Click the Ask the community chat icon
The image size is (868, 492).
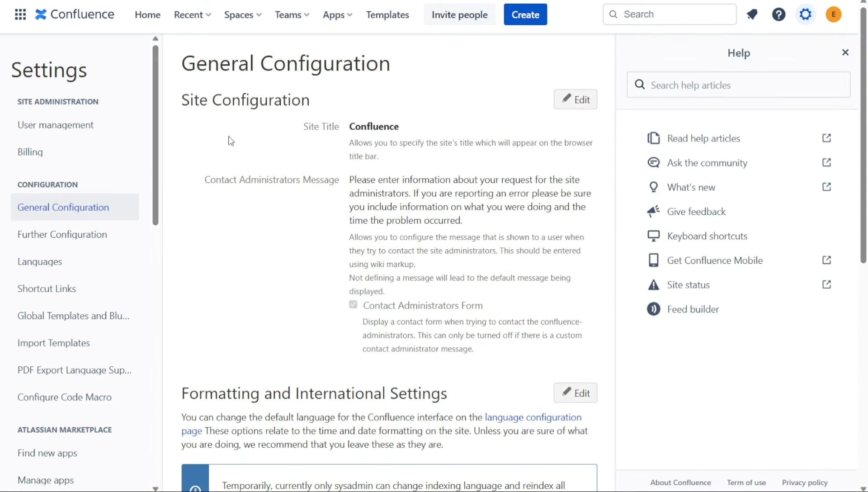(x=654, y=162)
